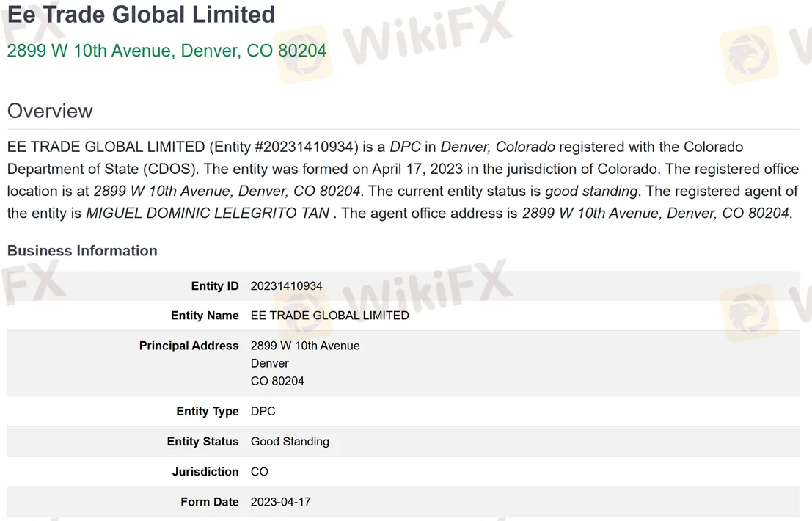Click the eagle logo right of table rows

[748, 313]
